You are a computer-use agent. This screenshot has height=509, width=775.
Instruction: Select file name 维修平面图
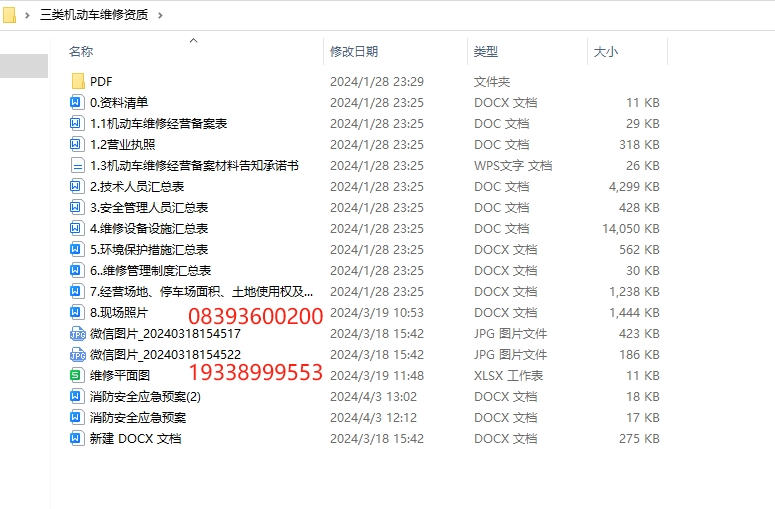[120, 376]
